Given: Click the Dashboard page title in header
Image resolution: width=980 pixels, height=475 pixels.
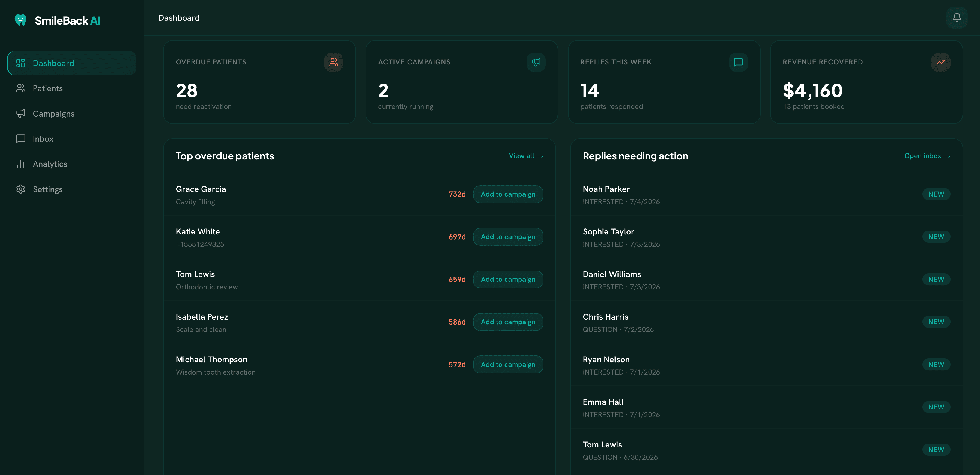Looking at the screenshot, I should pos(179,18).
